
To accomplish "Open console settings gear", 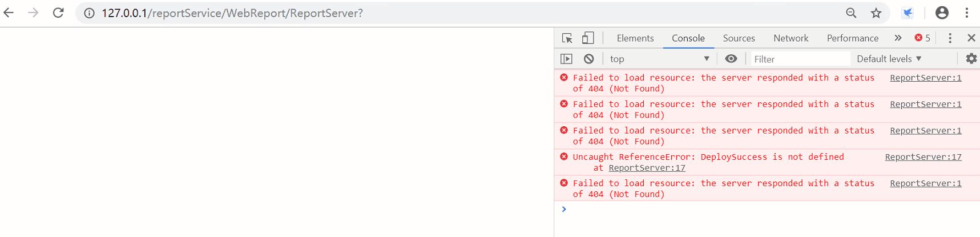I will point(971,59).
